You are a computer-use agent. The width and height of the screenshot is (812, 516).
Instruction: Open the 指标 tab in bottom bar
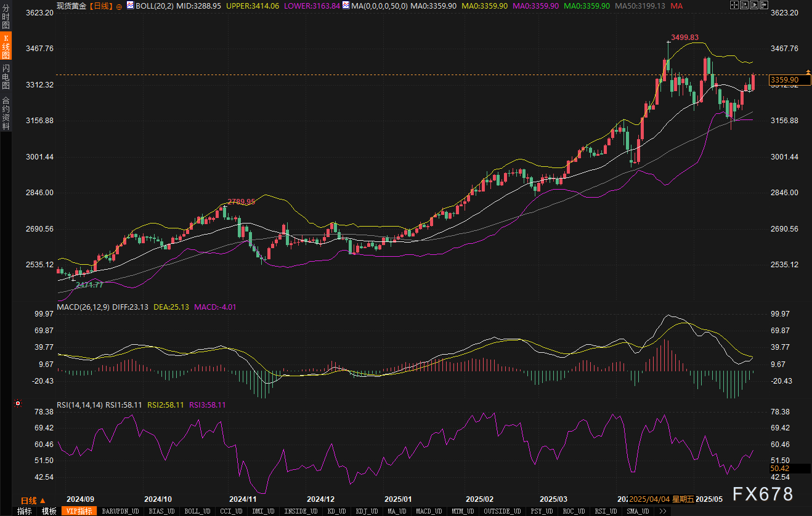[25, 511]
